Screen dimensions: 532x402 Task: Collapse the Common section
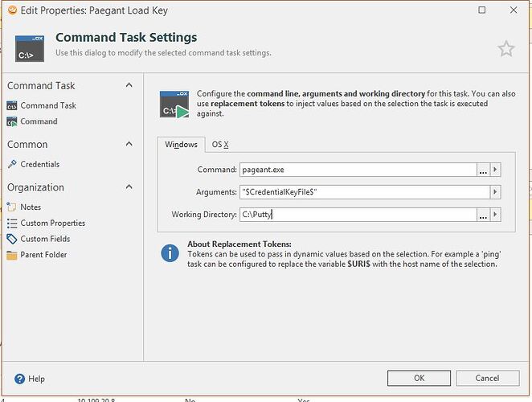click(129, 145)
